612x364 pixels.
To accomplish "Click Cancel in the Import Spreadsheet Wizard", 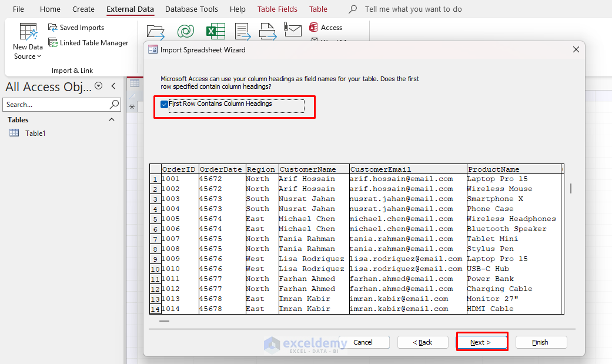I will [x=364, y=342].
